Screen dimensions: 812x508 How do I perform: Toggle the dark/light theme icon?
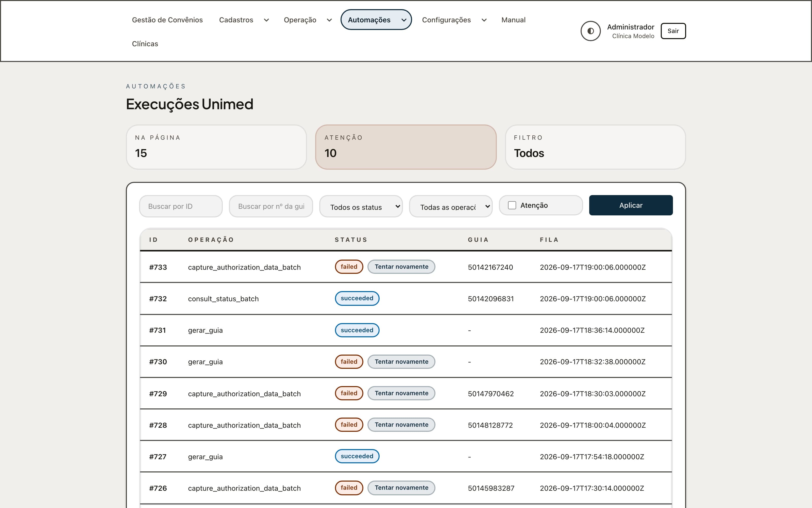[x=590, y=31]
